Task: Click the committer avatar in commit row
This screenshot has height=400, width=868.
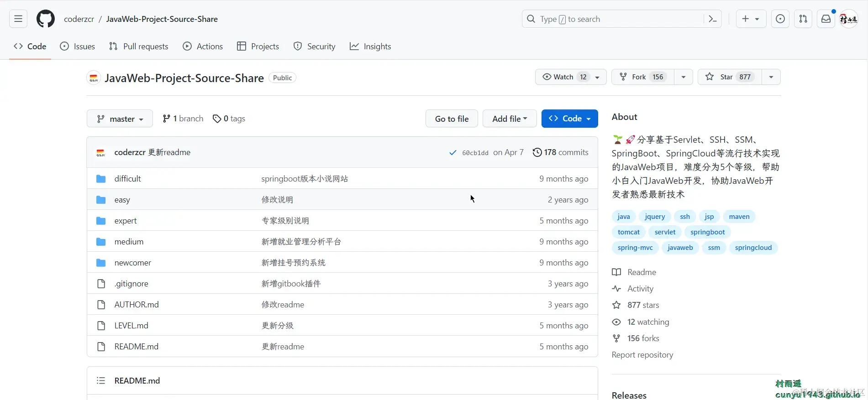Action: pyautogui.click(x=101, y=152)
